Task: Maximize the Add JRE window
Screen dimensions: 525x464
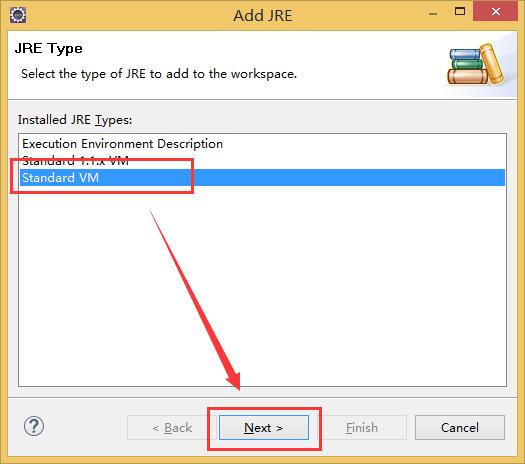Action: [460, 11]
